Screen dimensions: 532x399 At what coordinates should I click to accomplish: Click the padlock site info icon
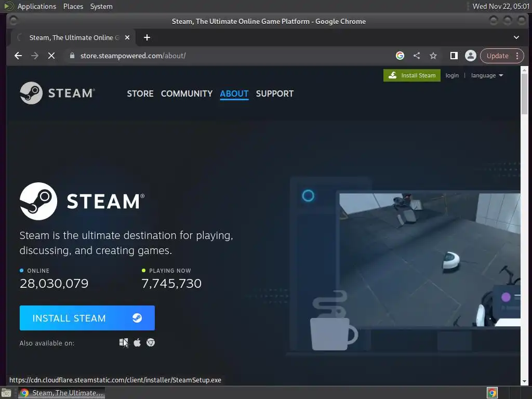(x=72, y=56)
